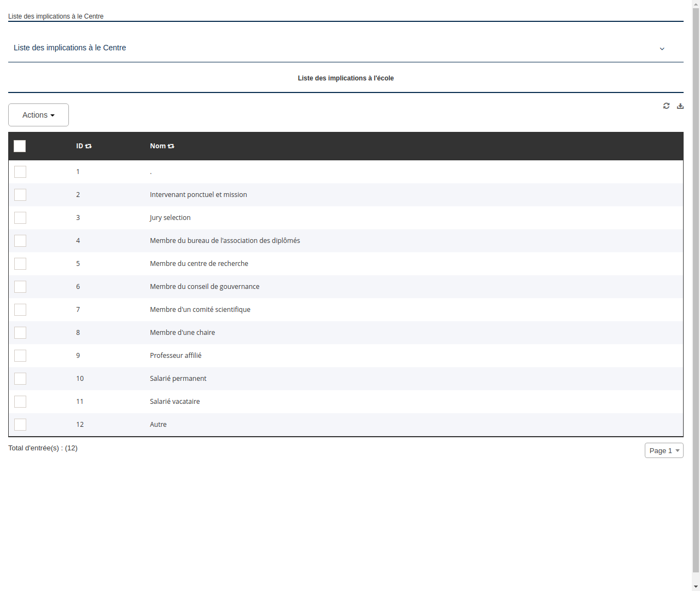Select the 'Intervenant ponctuel et mission' row

198,194
